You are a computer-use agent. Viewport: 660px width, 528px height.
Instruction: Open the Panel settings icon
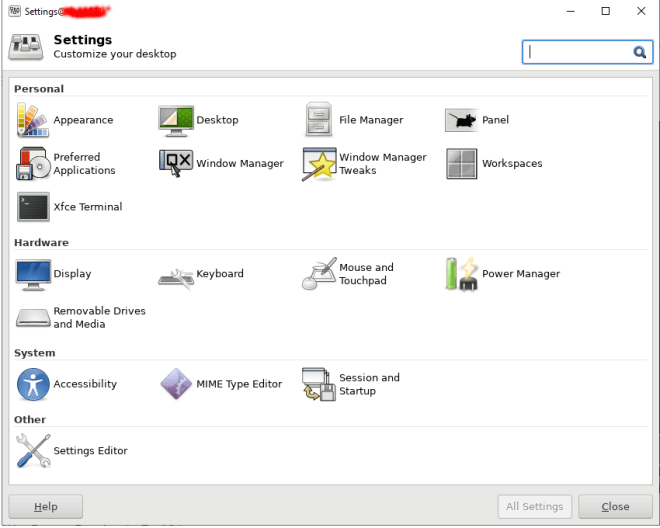click(x=462, y=120)
